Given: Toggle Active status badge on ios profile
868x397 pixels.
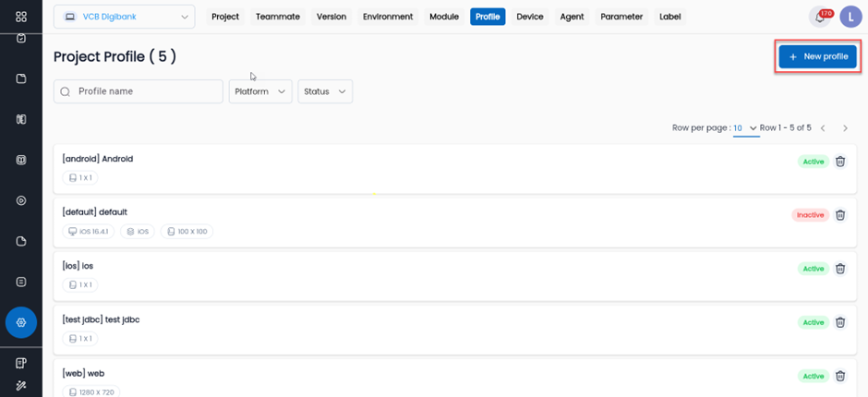Looking at the screenshot, I should pyautogui.click(x=813, y=269).
